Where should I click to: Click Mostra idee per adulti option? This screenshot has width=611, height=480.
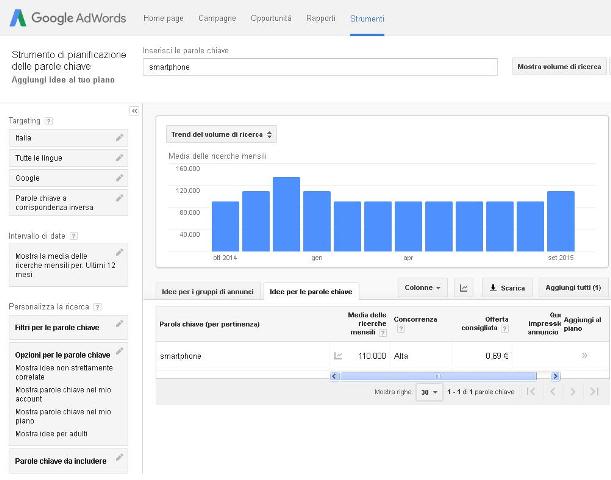51,434
